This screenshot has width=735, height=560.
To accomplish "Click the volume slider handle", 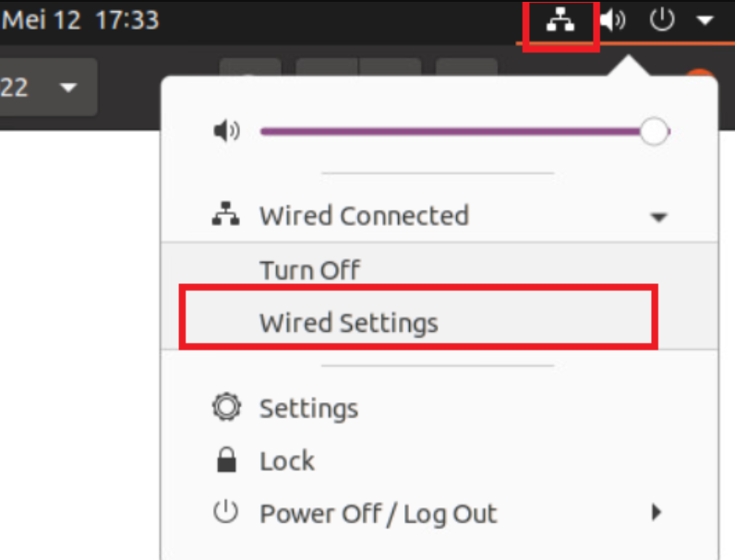I will click(x=654, y=132).
